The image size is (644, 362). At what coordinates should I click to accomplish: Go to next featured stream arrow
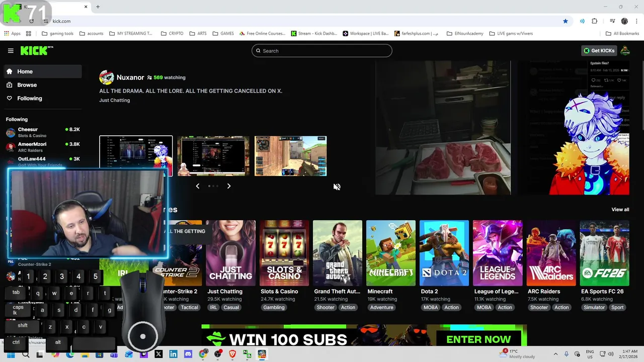tap(229, 186)
